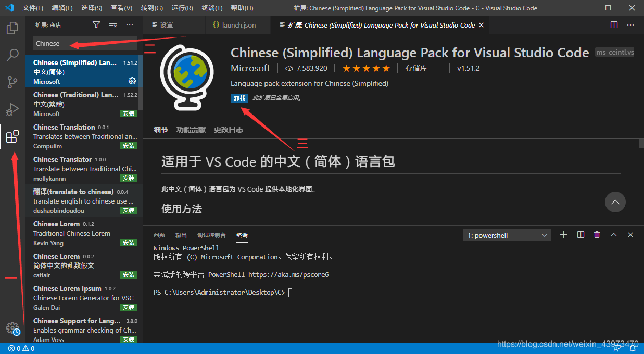
Task: Install Chinese Lorem by catlair
Action: point(129,275)
